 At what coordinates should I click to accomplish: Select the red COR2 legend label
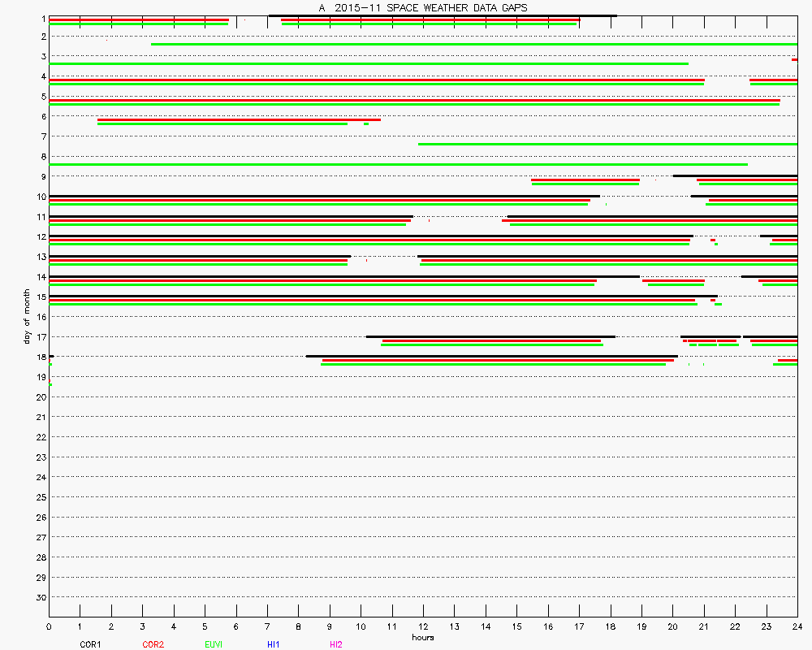[x=153, y=644]
